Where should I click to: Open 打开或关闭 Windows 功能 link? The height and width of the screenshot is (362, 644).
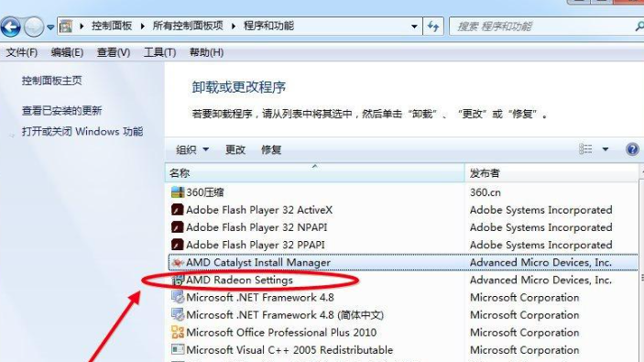pos(82,131)
